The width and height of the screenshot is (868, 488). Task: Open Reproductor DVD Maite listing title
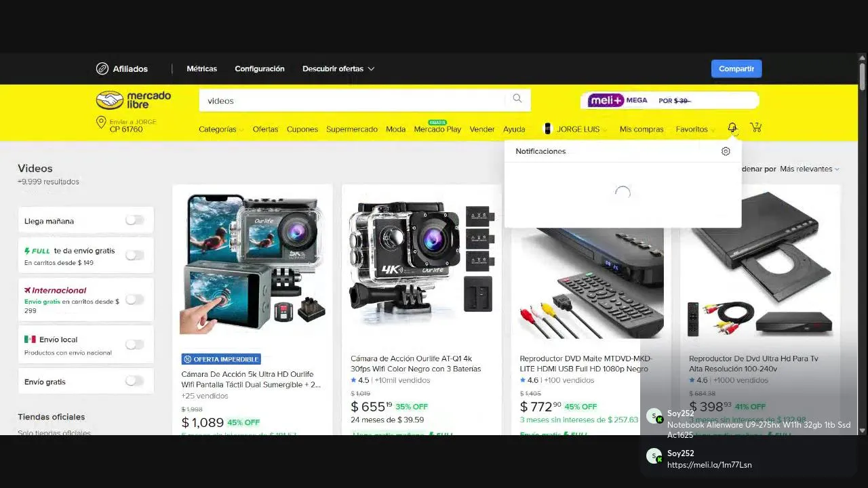point(586,363)
